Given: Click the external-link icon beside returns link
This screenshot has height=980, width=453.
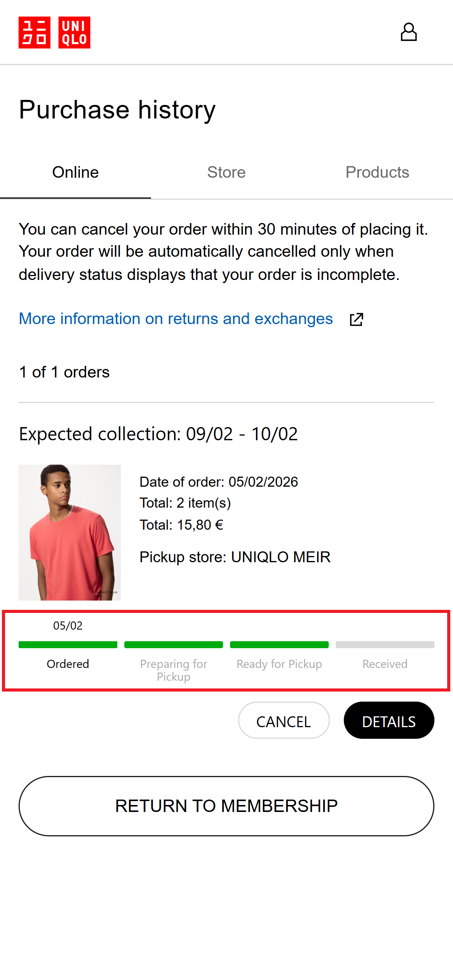Looking at the screenshot, I should tap(356, 319).
